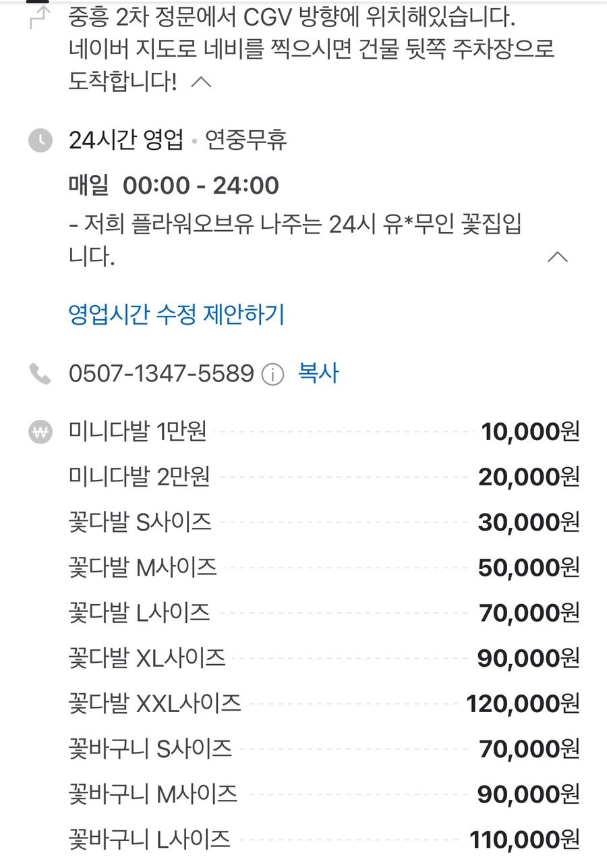607x868 pixels.
Task: Choose the '꽃다발 M사이즈' menu row
Action: (143, 567)
